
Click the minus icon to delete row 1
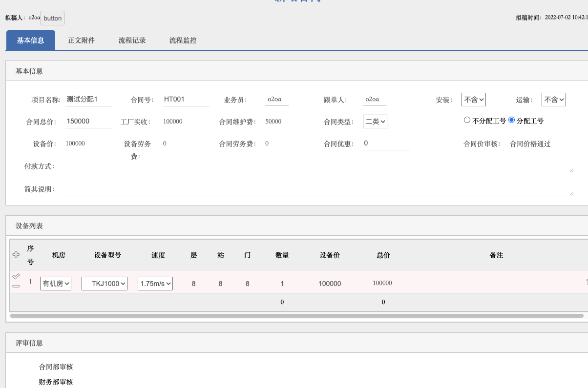16,286
